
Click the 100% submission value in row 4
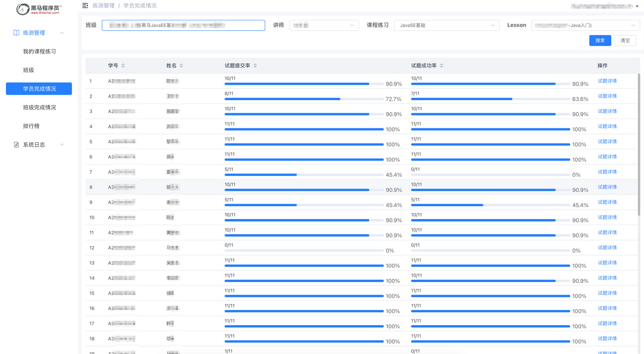coord(393,129)
